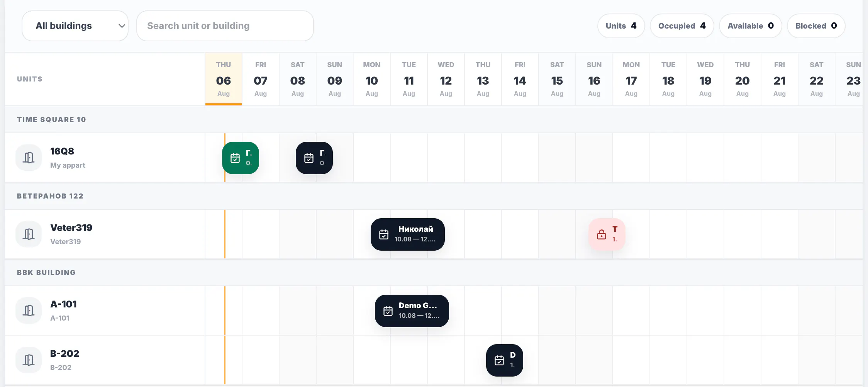Click the door icon for unit A-101

pos(29,311)
